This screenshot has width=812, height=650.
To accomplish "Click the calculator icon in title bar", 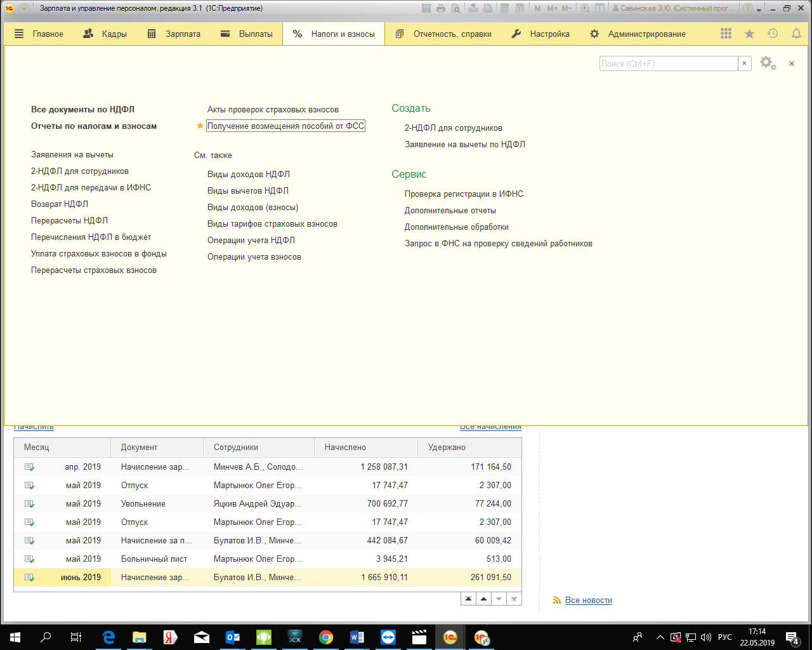I will point(504,8).
